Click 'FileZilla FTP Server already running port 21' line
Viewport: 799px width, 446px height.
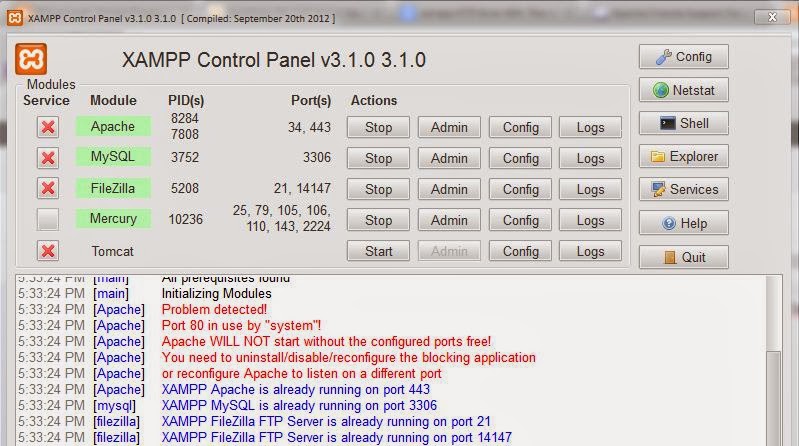tap(326, 422)
